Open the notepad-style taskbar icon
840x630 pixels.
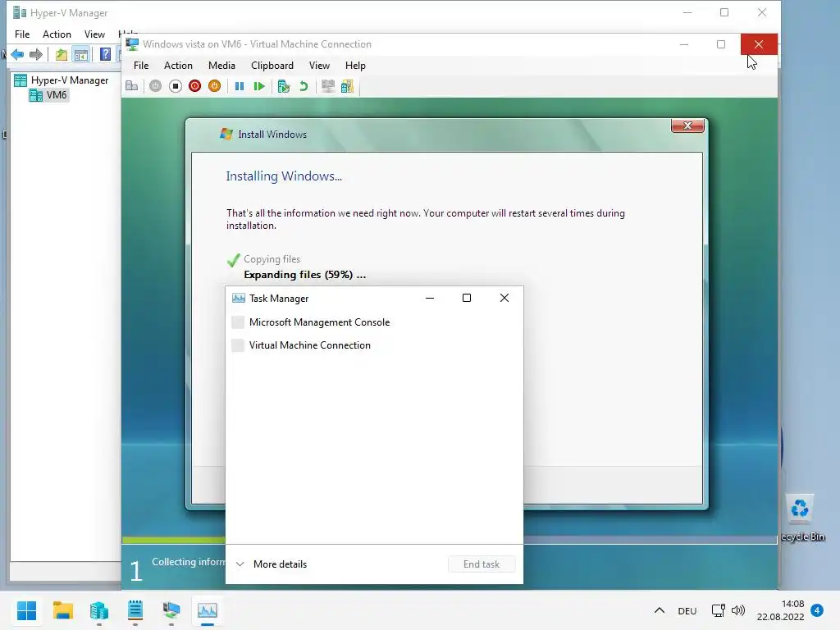[x=135, y=610]
